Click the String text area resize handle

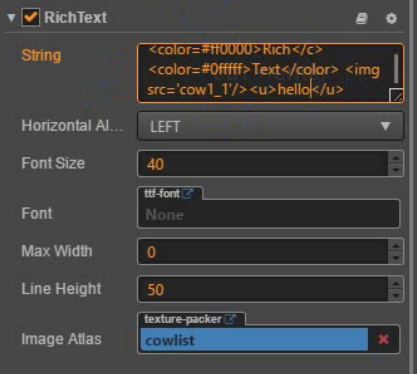pyautogui.click(x=396, y=95)
